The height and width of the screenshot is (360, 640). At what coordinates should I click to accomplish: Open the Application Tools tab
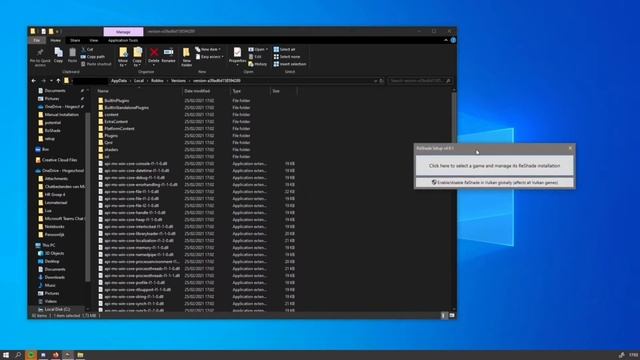click(123, 40)
